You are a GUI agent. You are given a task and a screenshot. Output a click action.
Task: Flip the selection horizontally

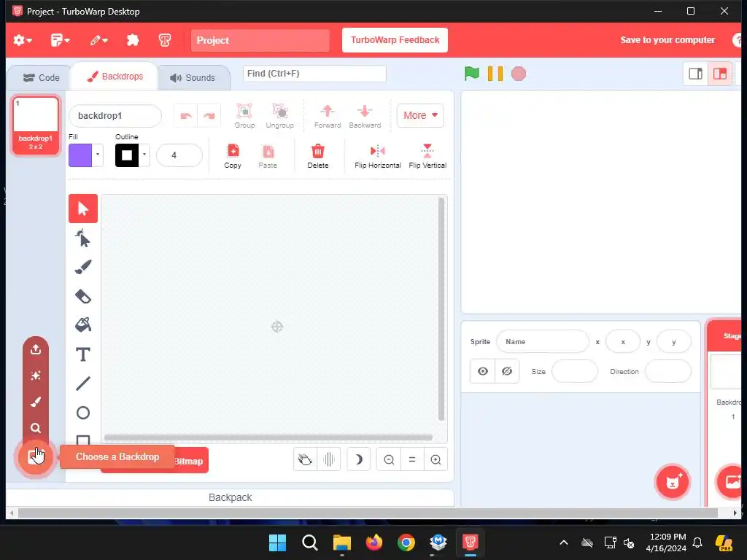(378, 156)
